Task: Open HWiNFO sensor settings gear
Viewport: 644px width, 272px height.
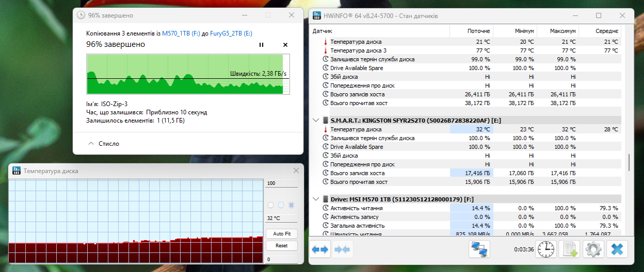Action: coord(593,250)
